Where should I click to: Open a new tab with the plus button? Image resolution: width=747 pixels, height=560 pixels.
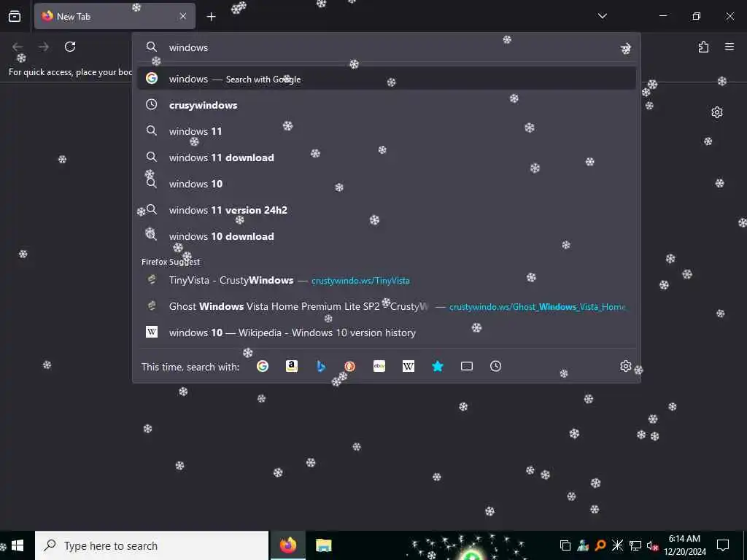coord(211,17)
